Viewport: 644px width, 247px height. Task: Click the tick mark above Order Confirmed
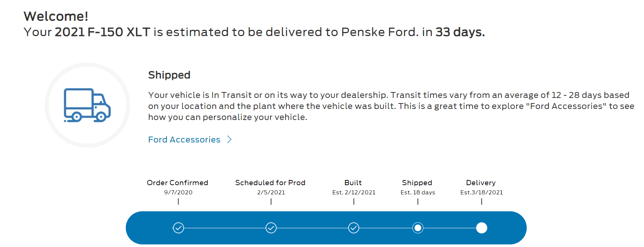point(179,202)
